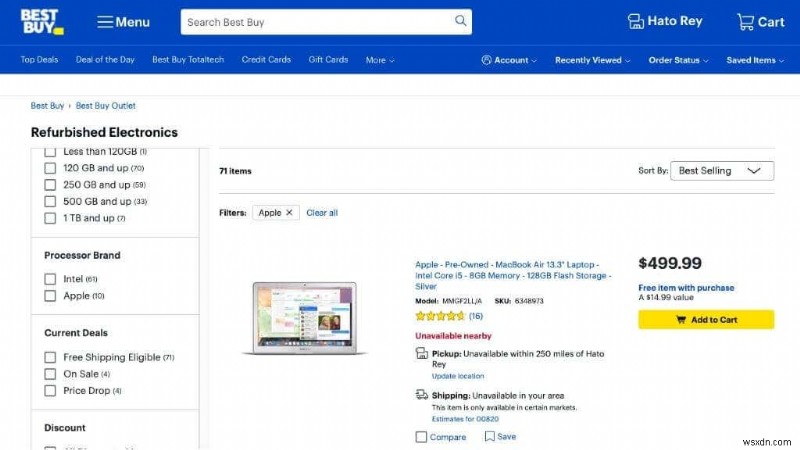Open the shopping Cart

tap(760, 22)
